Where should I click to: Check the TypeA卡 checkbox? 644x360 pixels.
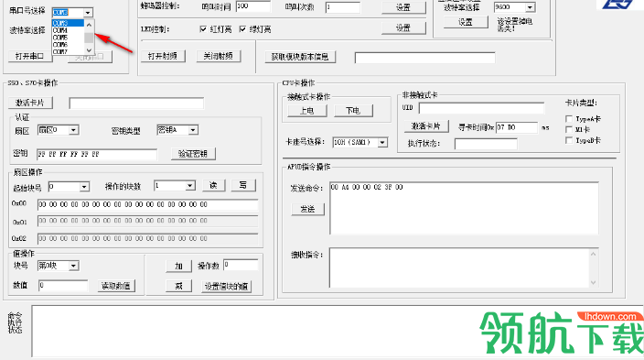(x=569, y=119)
